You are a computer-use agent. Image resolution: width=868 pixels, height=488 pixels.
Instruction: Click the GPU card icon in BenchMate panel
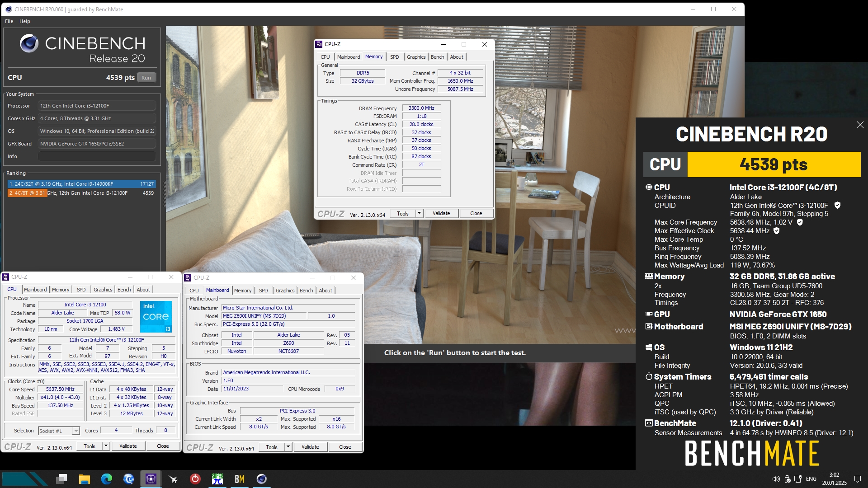point(649,314)
